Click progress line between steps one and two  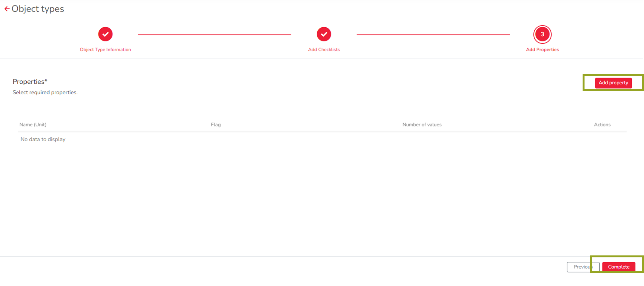click(214, 34)
